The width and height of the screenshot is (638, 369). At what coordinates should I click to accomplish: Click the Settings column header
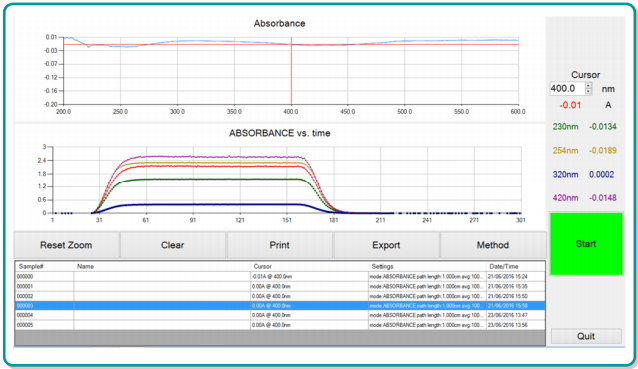(427, 266)
